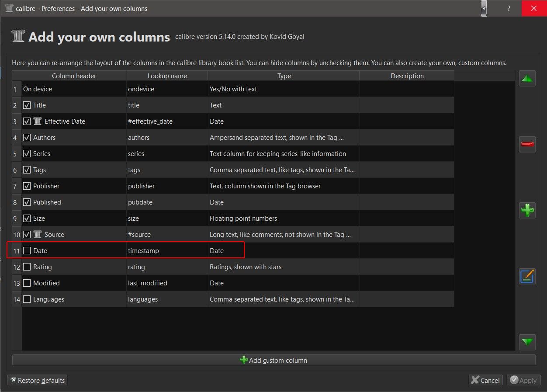
Task: Click the custom column icon beside Effective Date
Action: point(38,121)
